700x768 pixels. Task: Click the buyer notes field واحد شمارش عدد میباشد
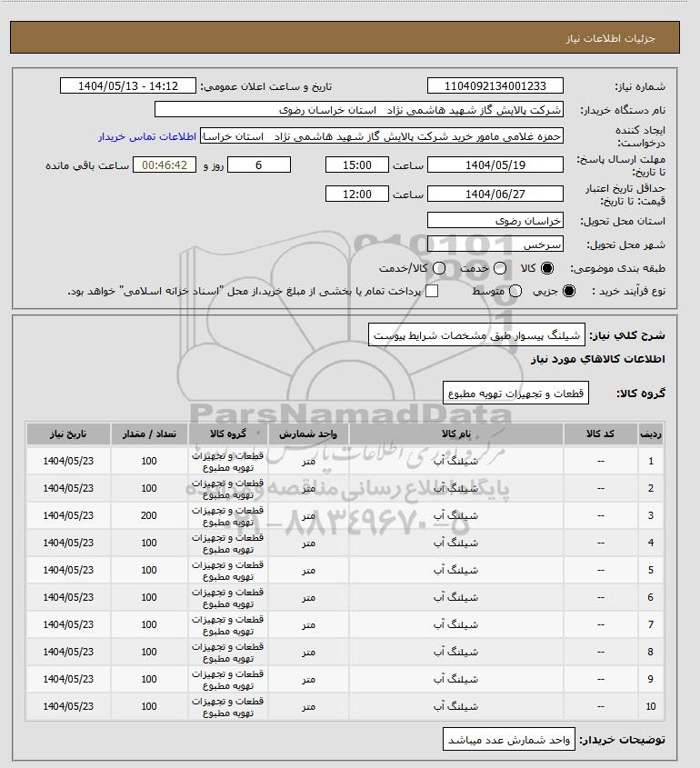pyautogui.click(x=509, y=739)
